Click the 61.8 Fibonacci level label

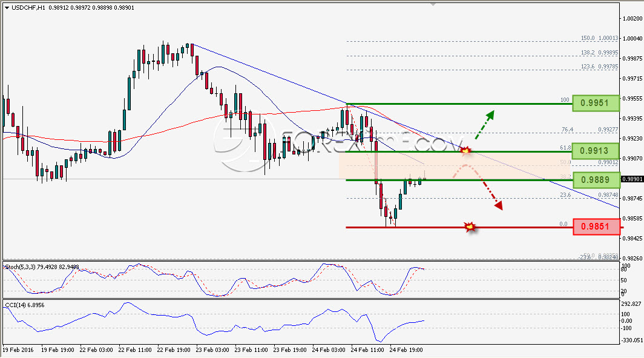point(565,148)
